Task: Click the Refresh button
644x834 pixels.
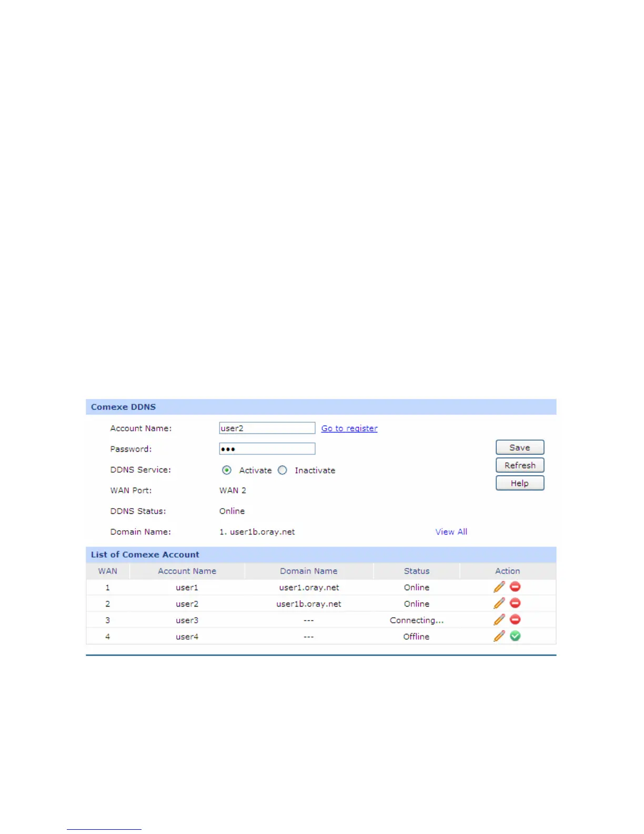Action: [x=520, y=465]
